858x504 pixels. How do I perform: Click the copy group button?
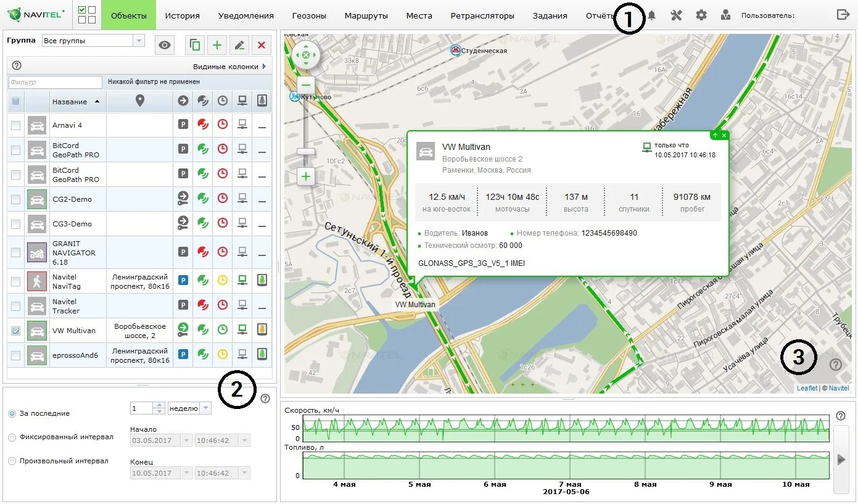(x=195, y=45)
